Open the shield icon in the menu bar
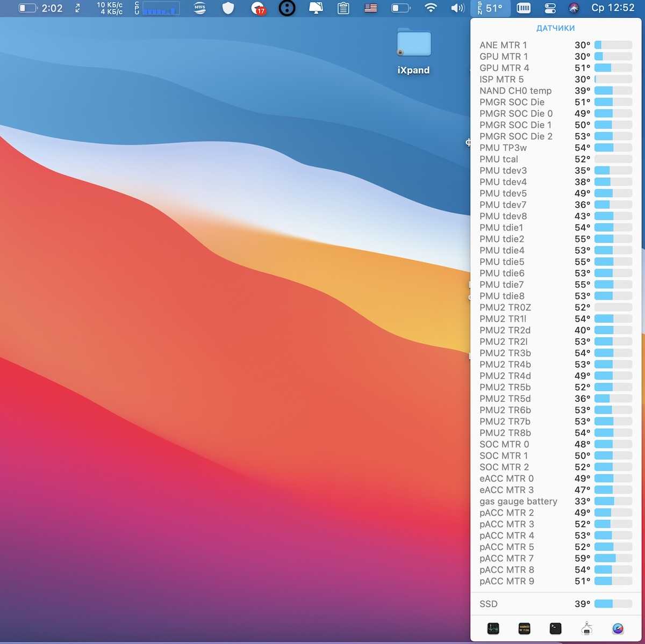 (x=228, y=8)
